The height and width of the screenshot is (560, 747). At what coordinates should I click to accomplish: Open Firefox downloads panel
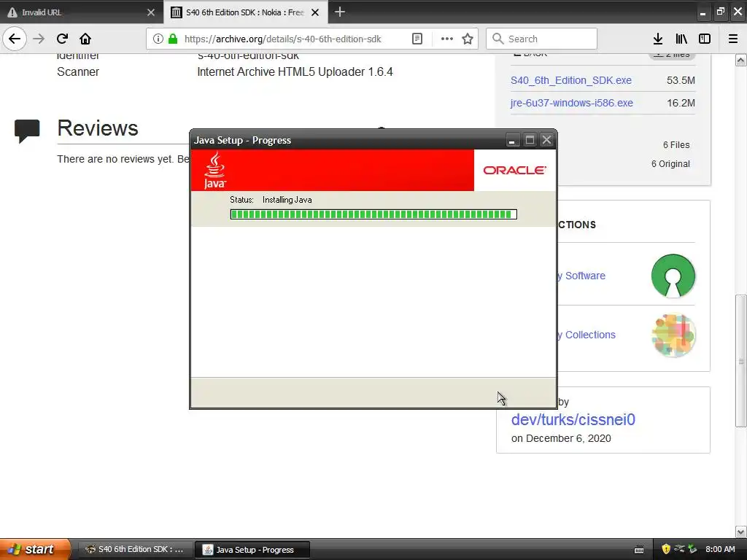pyautogui.click(x=658, y=39)
